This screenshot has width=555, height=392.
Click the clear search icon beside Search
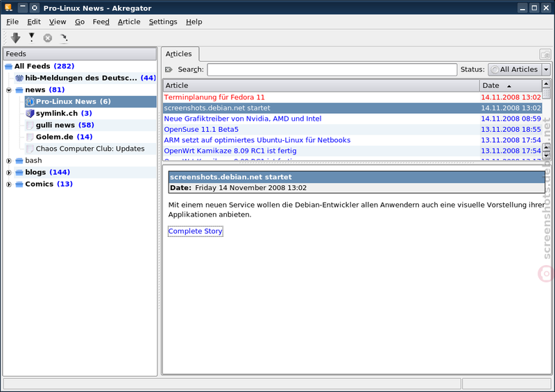169,69
